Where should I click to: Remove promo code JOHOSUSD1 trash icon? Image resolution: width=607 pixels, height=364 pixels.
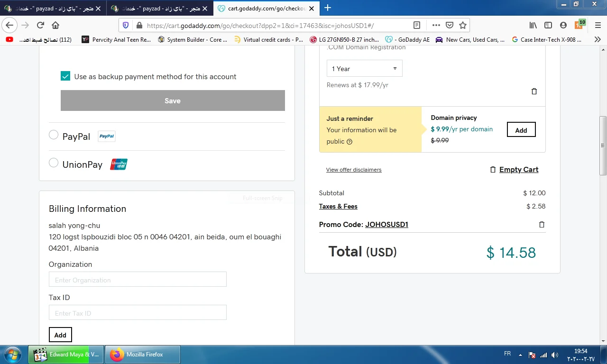pyautogui.click(x=542, y=225)
